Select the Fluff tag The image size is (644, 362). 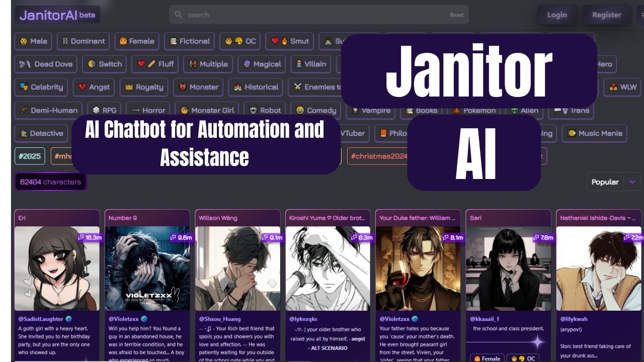(x=155, y=64)
